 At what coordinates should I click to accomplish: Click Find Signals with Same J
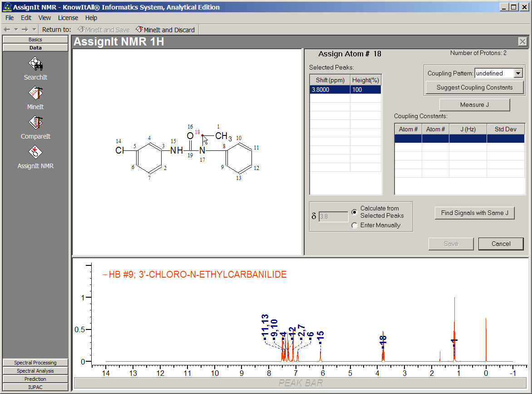point(474,213)
